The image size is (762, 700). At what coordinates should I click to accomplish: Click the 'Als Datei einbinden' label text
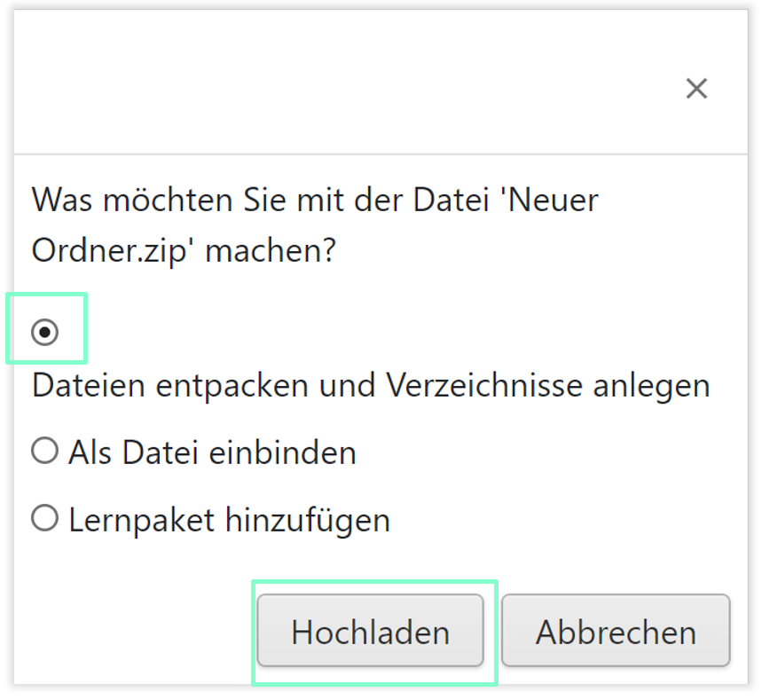[x=212, y=452]
